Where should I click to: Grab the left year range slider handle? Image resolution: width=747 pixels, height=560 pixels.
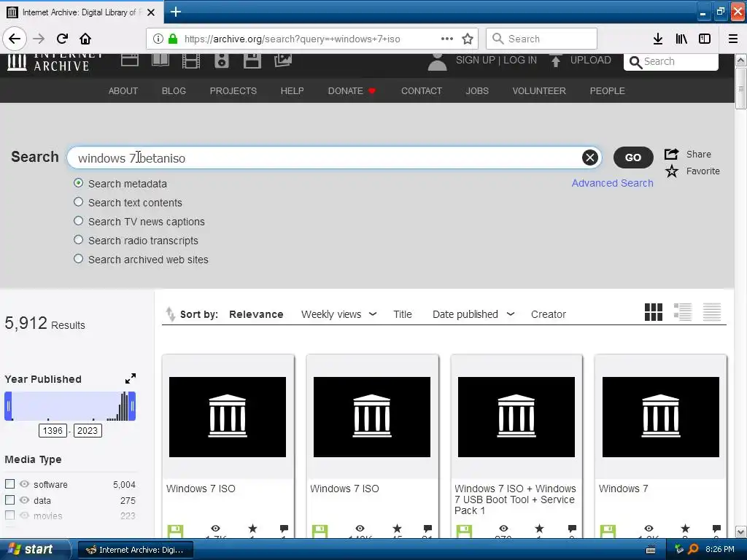click(x=8, y=406)
